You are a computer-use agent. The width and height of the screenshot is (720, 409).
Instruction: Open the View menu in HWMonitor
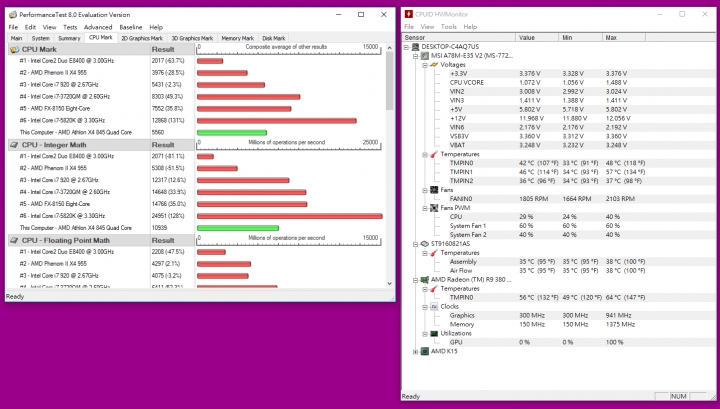coord(427,27)
